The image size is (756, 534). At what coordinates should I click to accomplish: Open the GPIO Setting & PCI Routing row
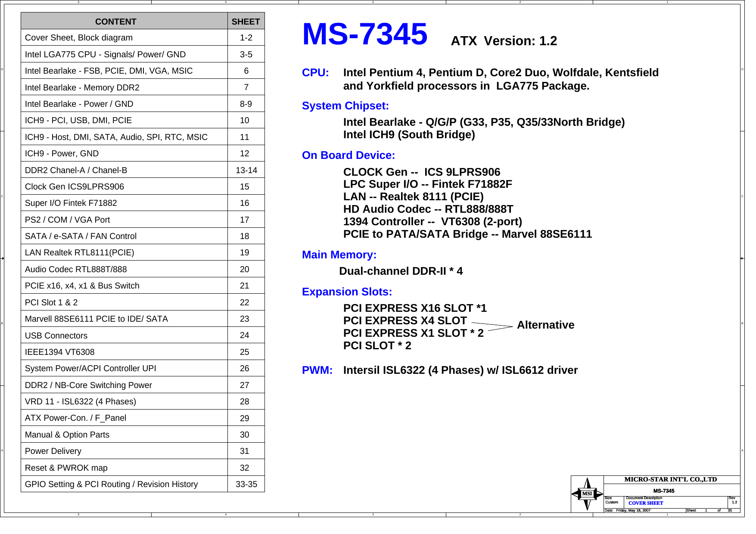(111, 484)
